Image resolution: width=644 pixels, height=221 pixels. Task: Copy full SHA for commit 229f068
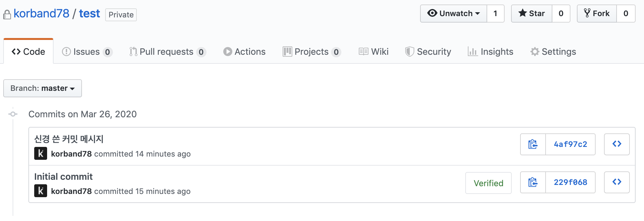[533, 182]
